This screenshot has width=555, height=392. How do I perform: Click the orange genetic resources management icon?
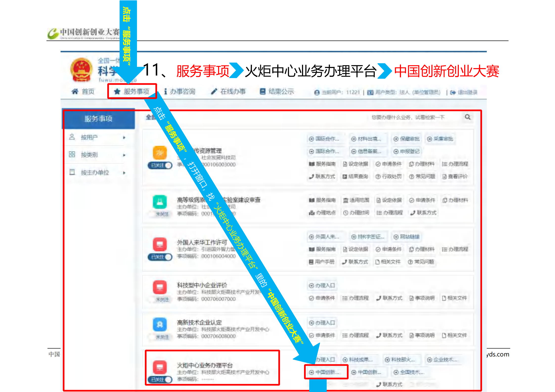(160, 153)
